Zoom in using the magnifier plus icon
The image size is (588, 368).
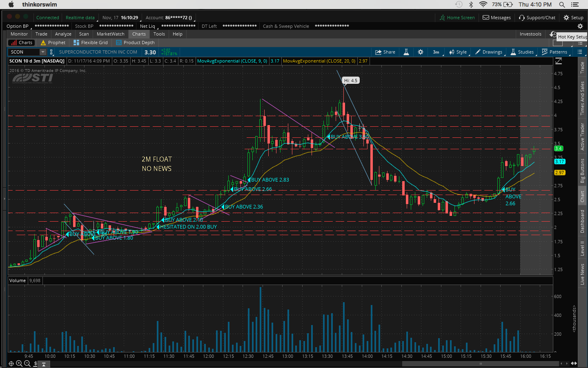click(19, 364)
